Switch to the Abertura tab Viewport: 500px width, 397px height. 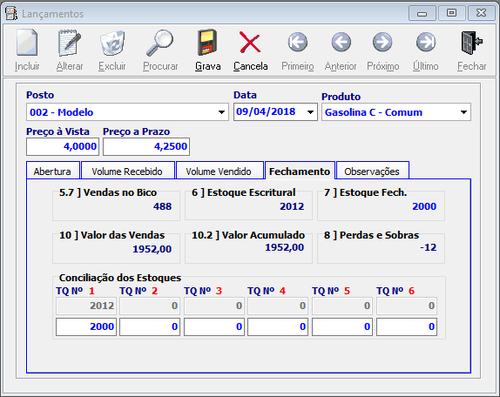click(53, 171)
